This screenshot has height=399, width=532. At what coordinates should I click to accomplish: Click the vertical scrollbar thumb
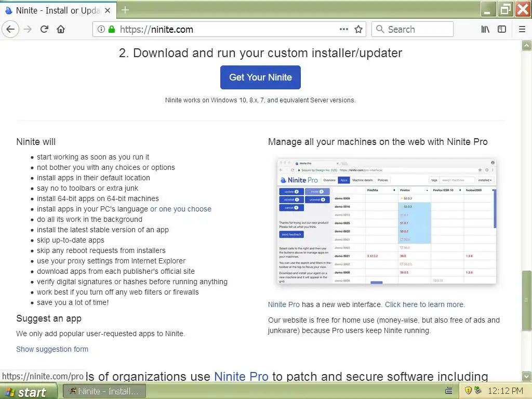tap(526, 300)
